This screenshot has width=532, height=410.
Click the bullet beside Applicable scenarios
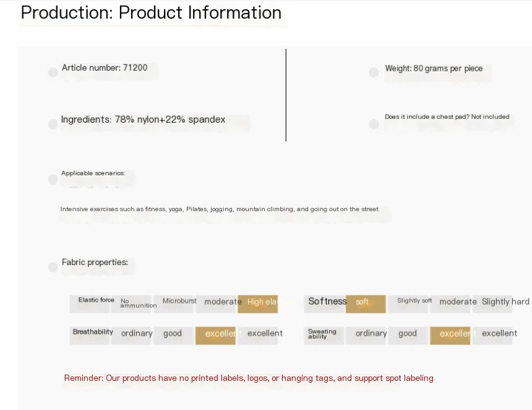click(53, 180)
